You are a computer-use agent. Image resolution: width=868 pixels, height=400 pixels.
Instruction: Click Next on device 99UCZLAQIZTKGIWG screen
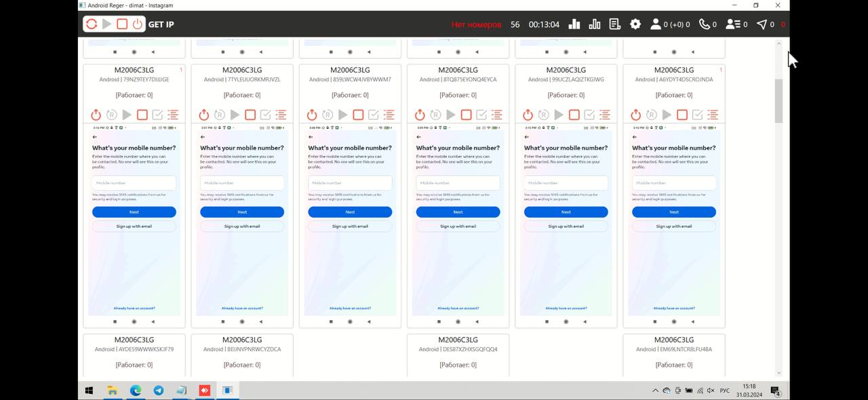(x=566, y=212)
